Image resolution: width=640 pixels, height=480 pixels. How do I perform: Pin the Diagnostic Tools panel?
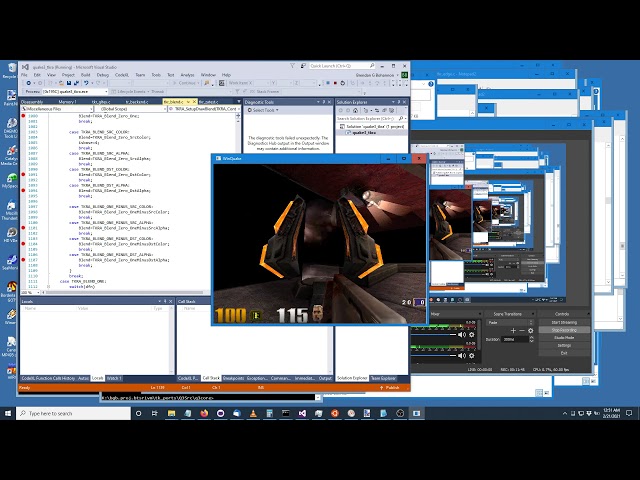(x=324, y=102)
